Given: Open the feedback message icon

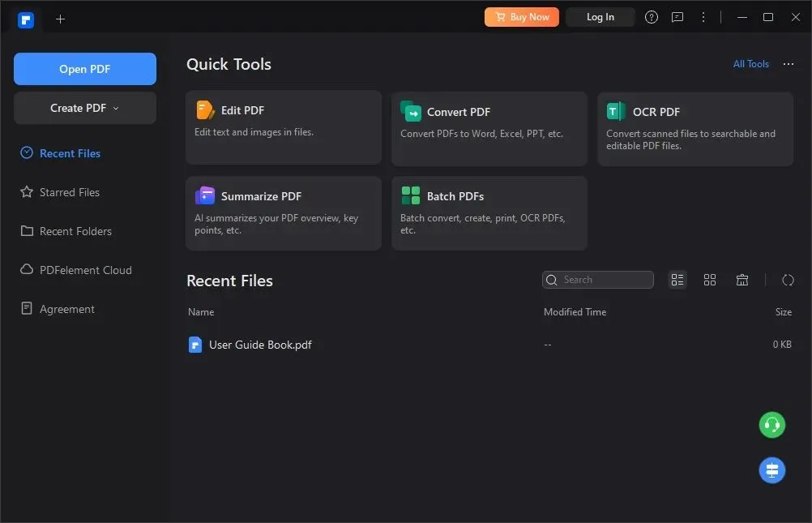Looking at the screenshot, I should click(x=677, y=17).
